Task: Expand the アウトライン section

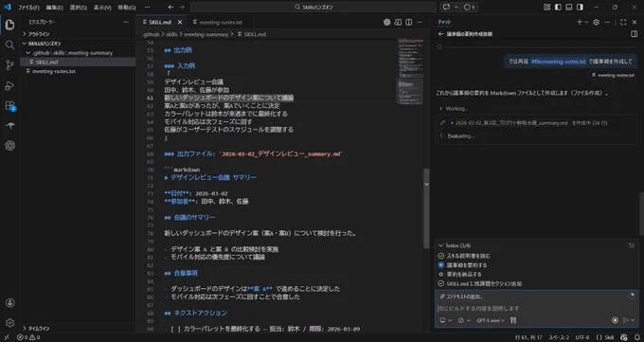Action: 78,34
